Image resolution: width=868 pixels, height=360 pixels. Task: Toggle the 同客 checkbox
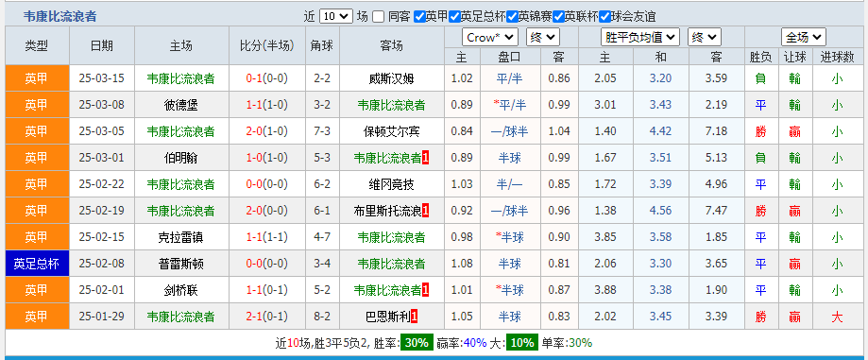coord(378,17)
